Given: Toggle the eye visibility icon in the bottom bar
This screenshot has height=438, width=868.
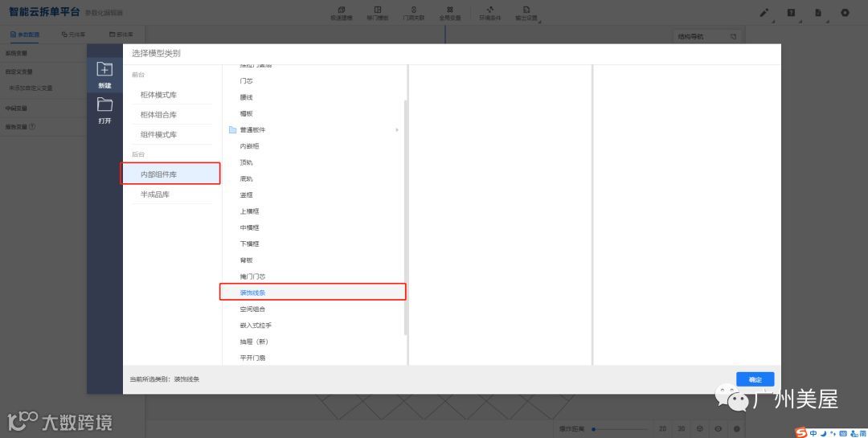Looking at the screenshot, I should [719, 428].
